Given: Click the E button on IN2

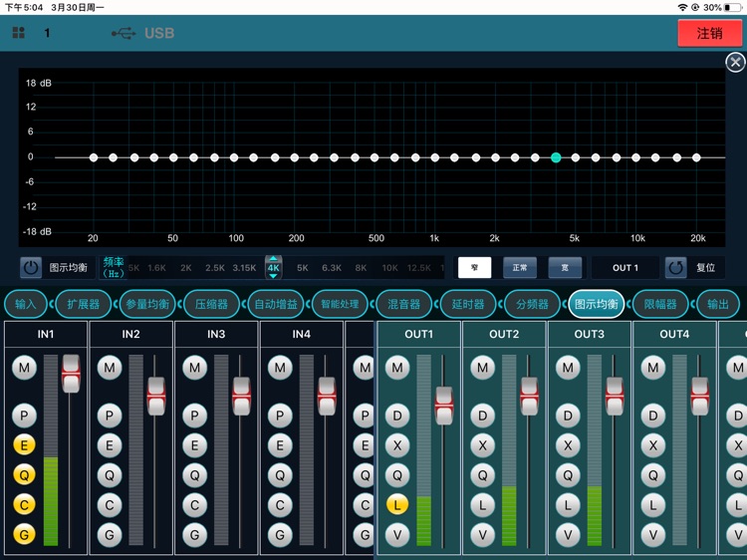Looking at the screenshot, I should click(110, 445).
